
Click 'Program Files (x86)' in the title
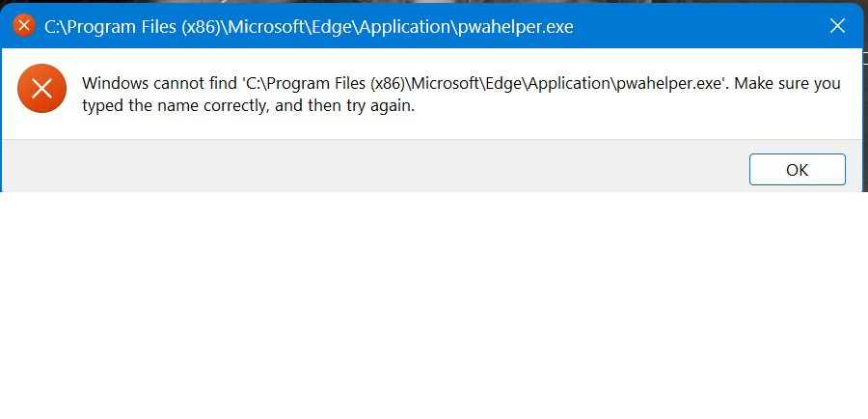138,27
